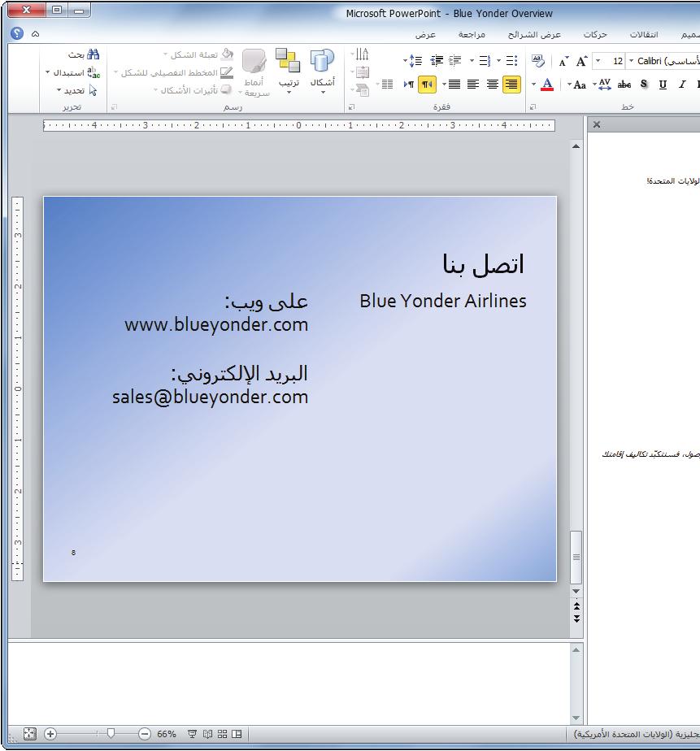Click notes pane scroll down arrow
This screenshot has height=751, width=700.
point(576,718)
